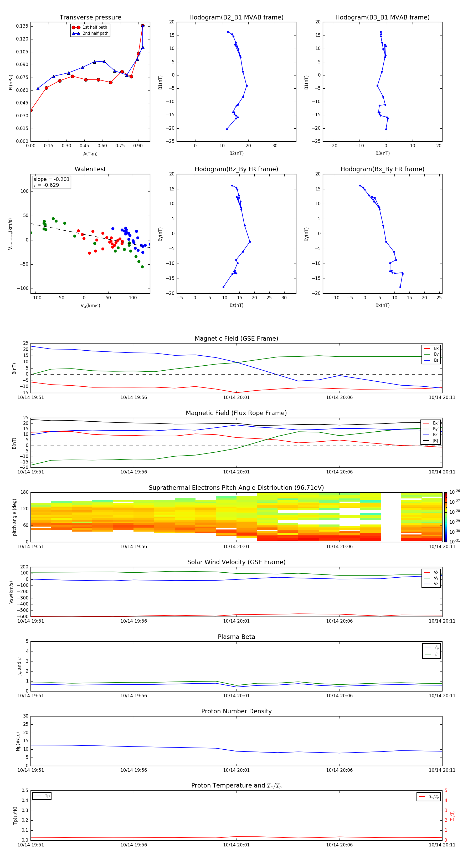Screen dimensions: 473x868
Task: Click the "Magnetic Field (GSE Frame)" title
Action: click(x=236, y=339)
